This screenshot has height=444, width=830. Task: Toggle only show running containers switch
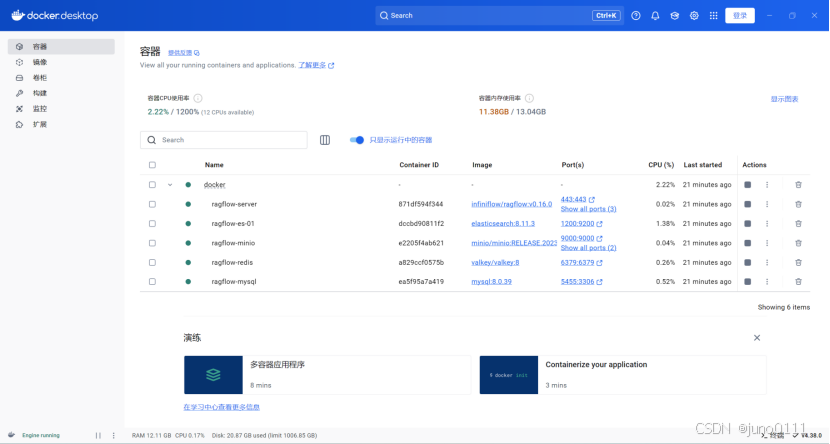point(357,140)
